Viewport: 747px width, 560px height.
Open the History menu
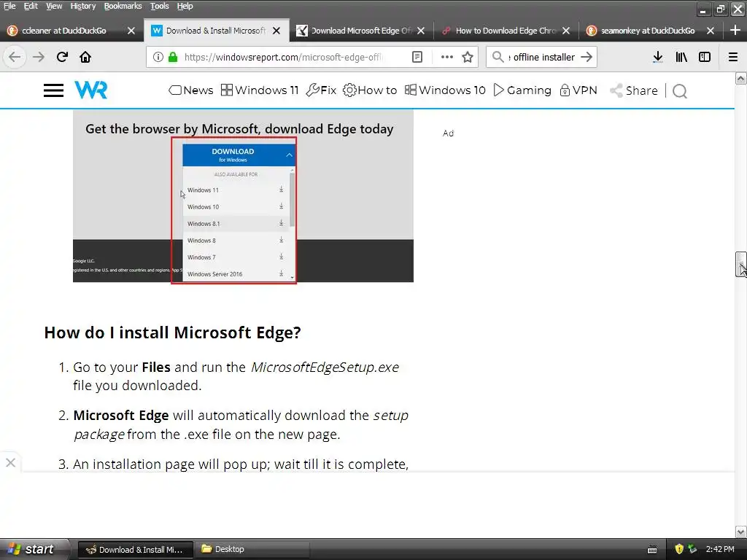point(83,6)
